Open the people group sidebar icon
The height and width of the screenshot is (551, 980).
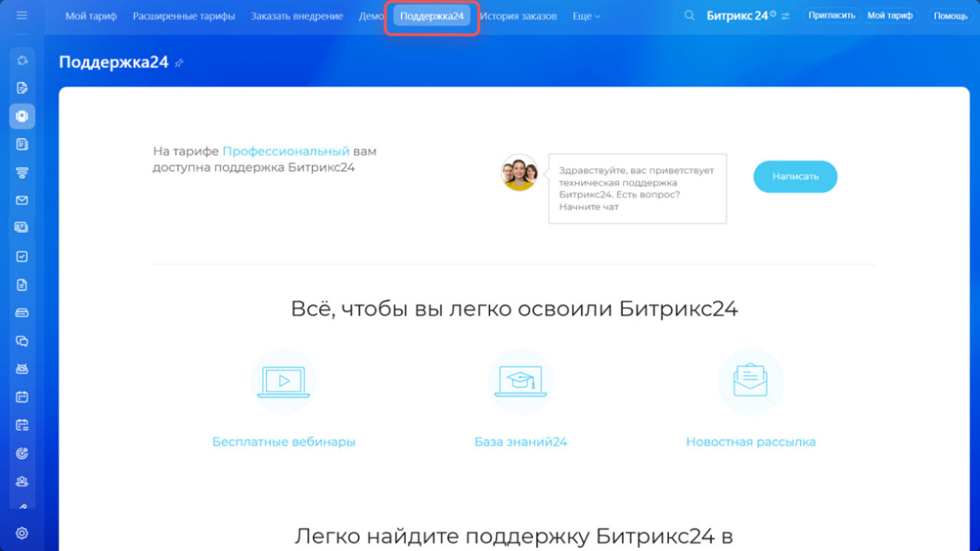click(22, 481)
